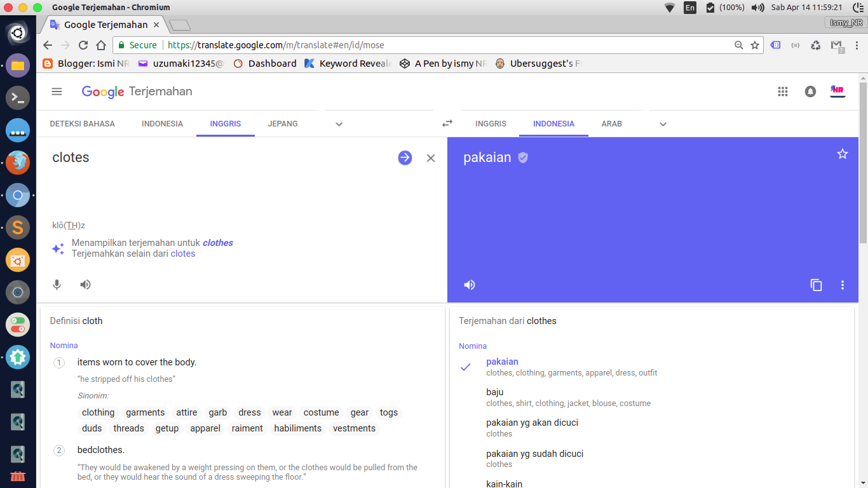Click the suggested correction clothes
The height and width of the screenshot is (488, 868).
(x=218, y=243)
